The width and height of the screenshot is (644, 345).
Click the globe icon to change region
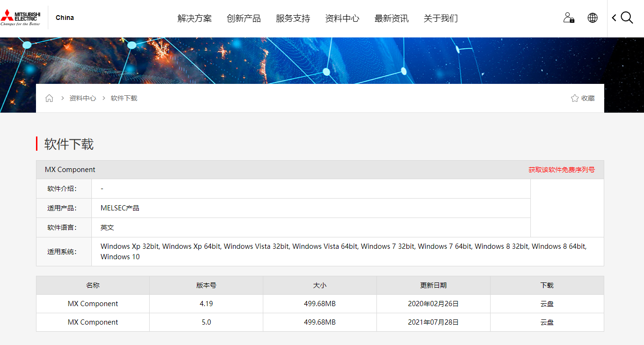pyautogui.click(x=592, y=18)
